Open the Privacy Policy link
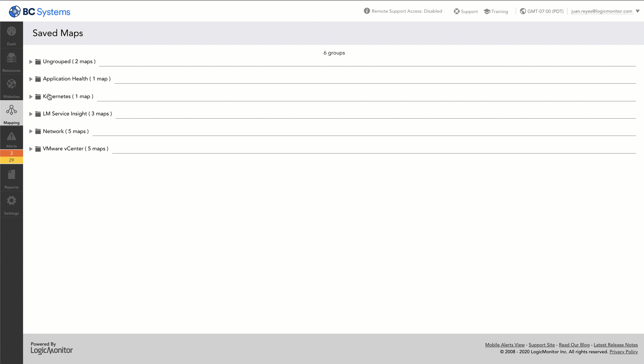 [624, 352]
